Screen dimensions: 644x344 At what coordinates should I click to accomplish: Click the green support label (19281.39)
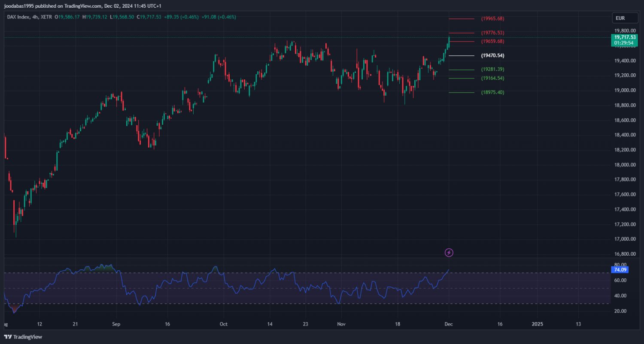coord(492,69)
